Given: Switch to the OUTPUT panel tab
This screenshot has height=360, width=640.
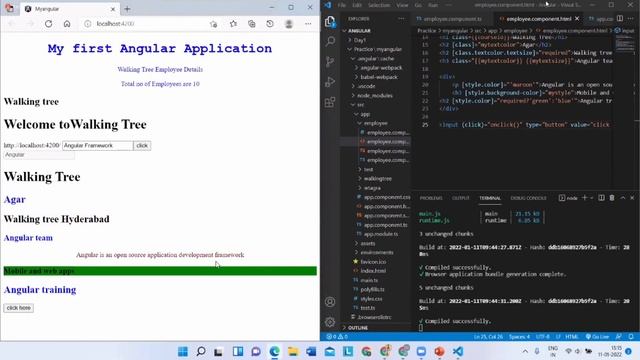Looking at the screenshot, I should pyautogui.click(x=460, y=198).
